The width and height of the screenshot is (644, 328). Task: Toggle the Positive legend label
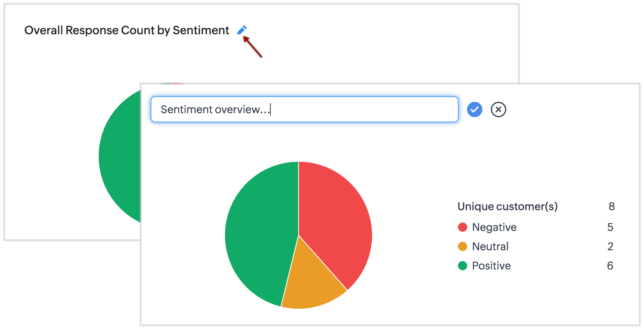tap(491, 266)
